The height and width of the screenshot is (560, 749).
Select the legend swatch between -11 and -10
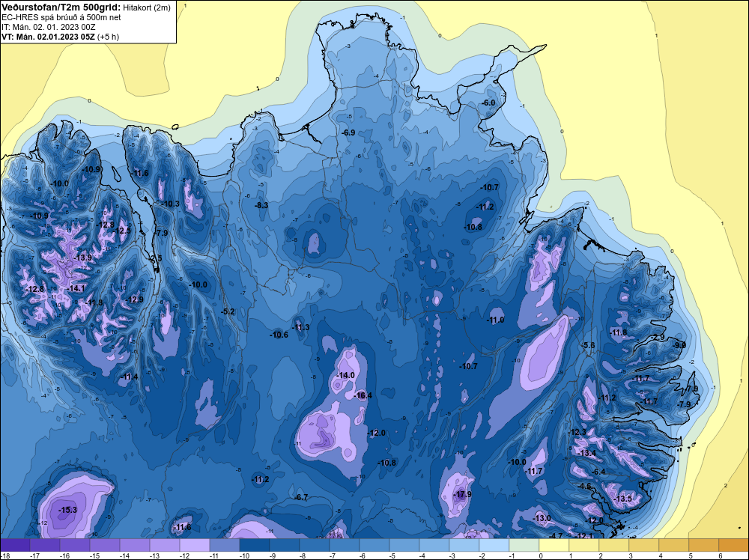tap(225, 545)
